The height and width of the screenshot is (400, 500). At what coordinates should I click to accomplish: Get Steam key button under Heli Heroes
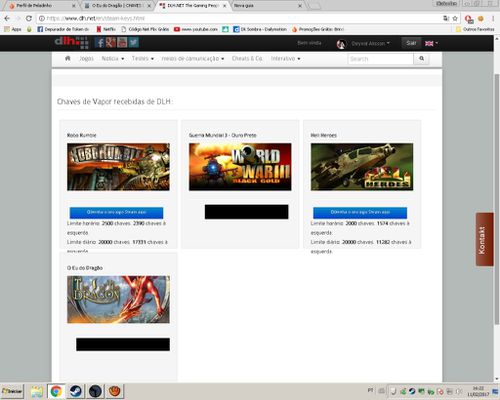360,213
